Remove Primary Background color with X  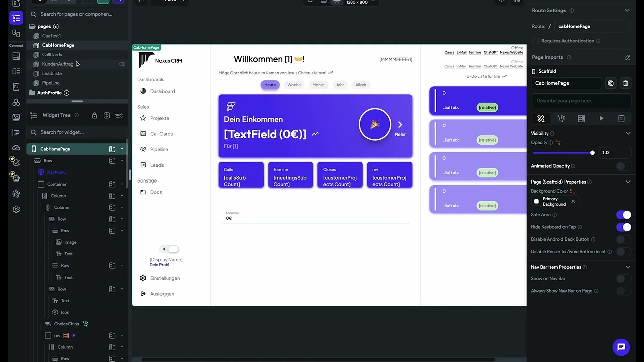[x=573, y=202]
